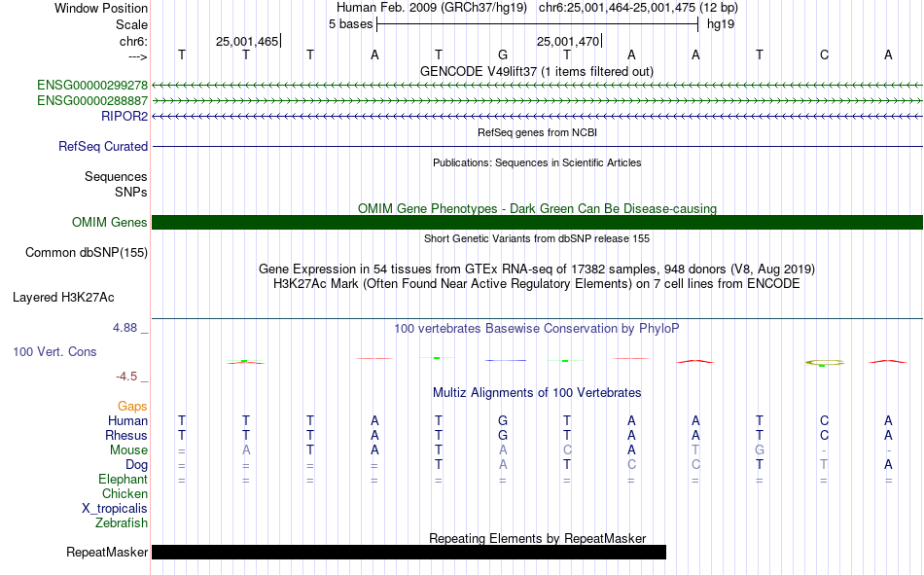Click the -4.5 PhyloP lower scale value
The image size is (924, 575).
coord(126,377)
